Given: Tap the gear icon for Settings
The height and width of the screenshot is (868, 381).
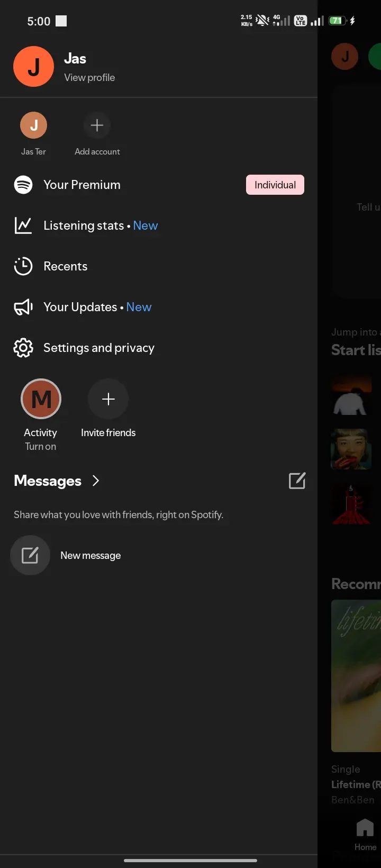Looking at the screenshot, I should point(23,348).
